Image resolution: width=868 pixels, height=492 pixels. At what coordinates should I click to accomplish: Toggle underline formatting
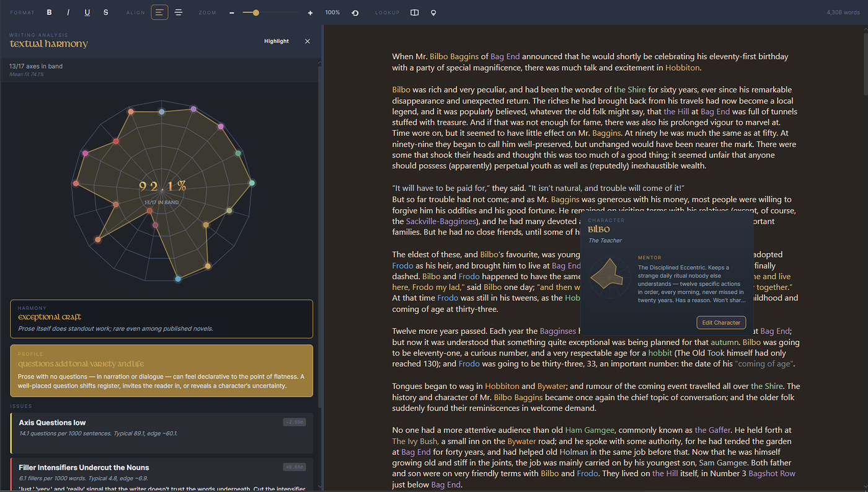pyautogui.click(x=87, y=12)
